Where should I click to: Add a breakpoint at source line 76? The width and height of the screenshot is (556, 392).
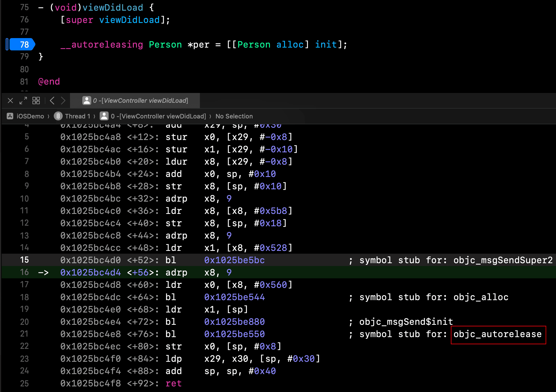(x=24, y=20)
